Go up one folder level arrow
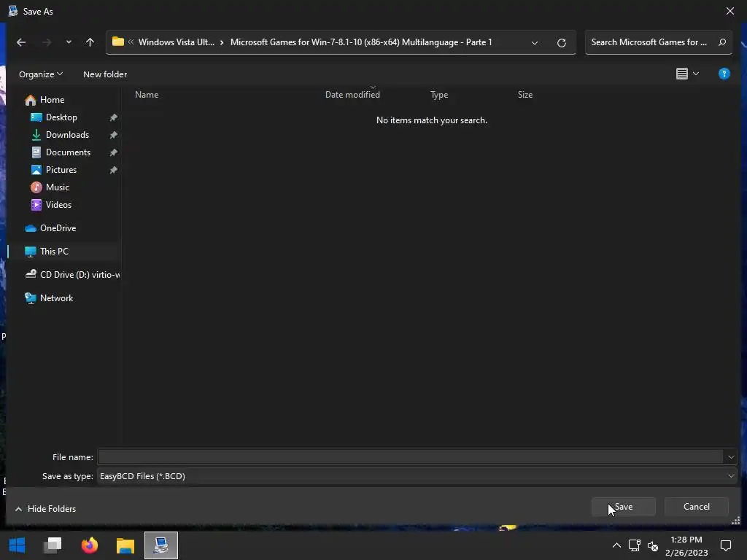 (x=90, y=42)
